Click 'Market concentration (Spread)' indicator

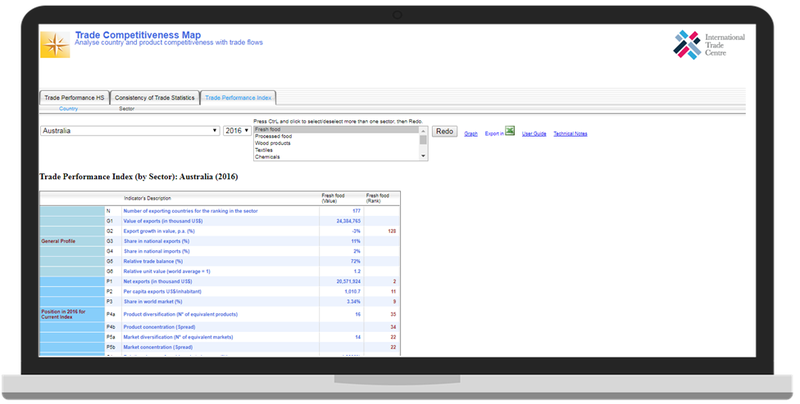click(x=158, y=347)
